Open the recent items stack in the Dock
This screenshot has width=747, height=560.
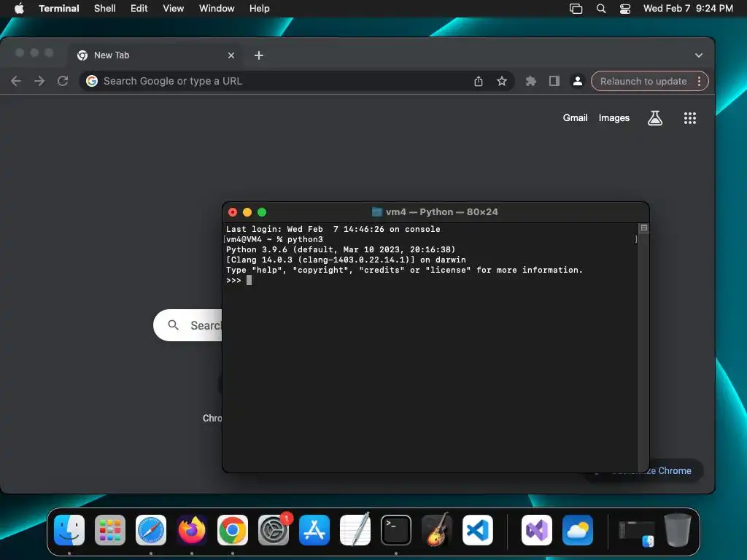pos(636,532)
